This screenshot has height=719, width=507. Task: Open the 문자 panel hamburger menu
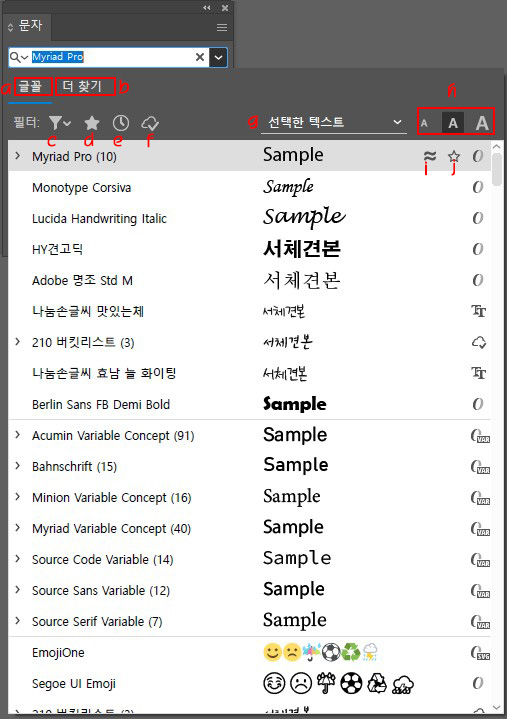[222, 28]
